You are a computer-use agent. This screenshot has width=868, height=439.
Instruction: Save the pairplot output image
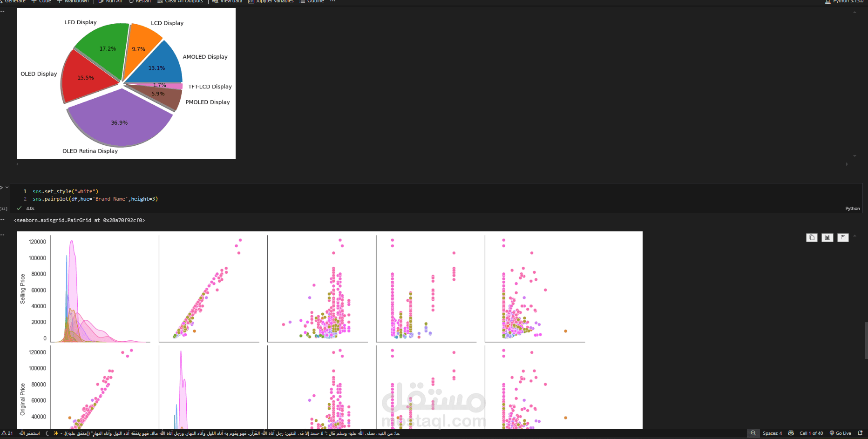843,237
